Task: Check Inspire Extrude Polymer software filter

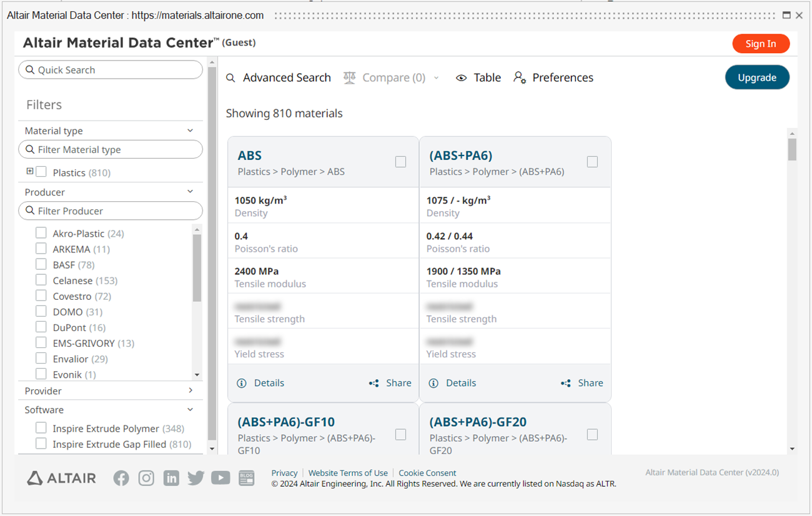Action: [x=41, y=428]
